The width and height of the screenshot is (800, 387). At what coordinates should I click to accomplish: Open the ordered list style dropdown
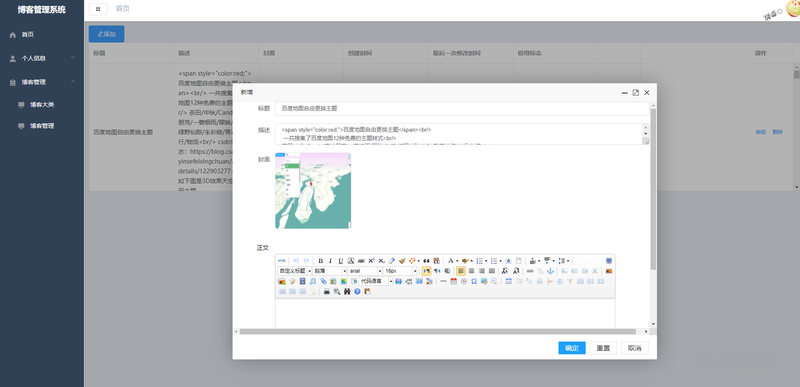486,261
